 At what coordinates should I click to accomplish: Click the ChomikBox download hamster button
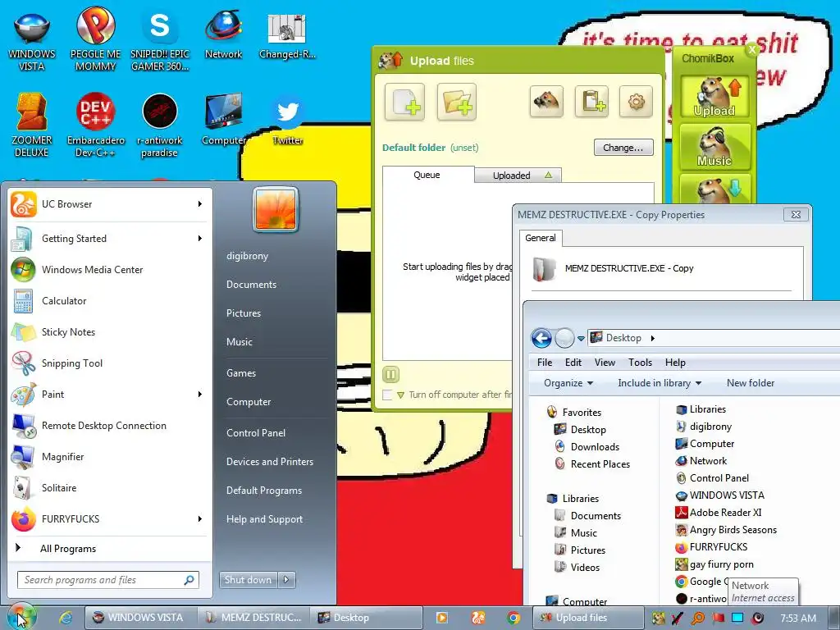714,189
